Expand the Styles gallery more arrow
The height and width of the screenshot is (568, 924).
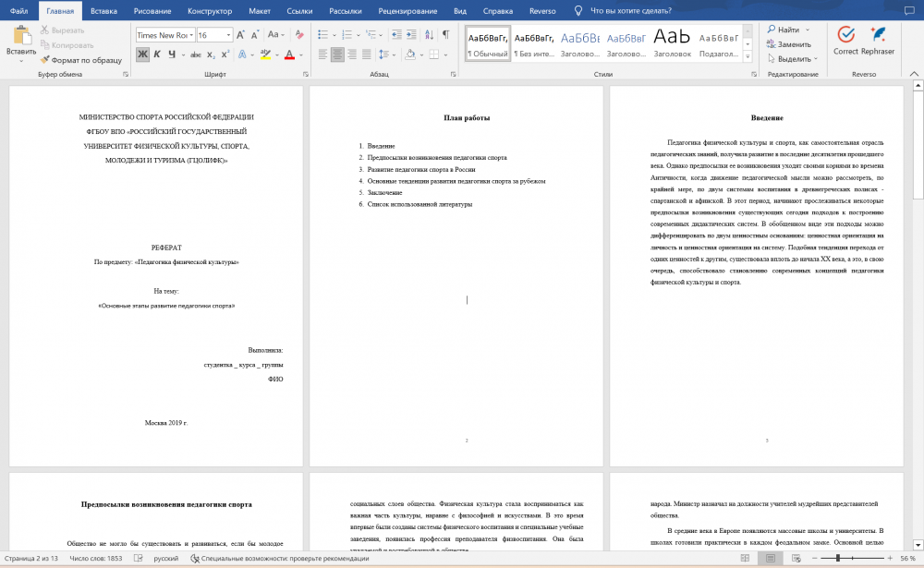pos(748,57)
